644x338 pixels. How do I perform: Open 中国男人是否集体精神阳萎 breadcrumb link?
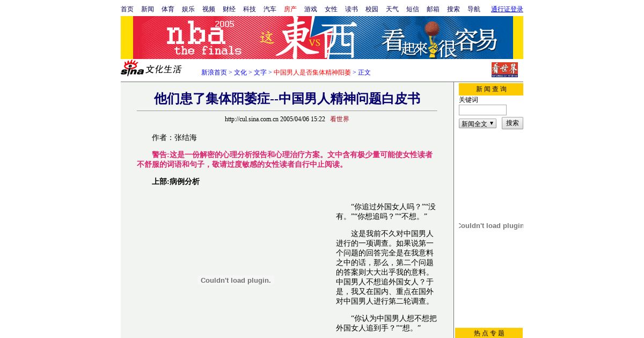coord(312,72)
